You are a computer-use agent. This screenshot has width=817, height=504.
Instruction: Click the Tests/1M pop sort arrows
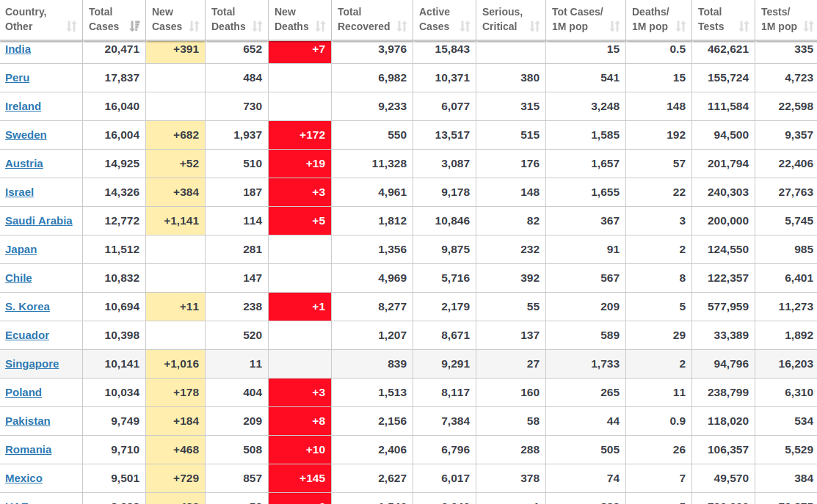click(x=809, y=26)
